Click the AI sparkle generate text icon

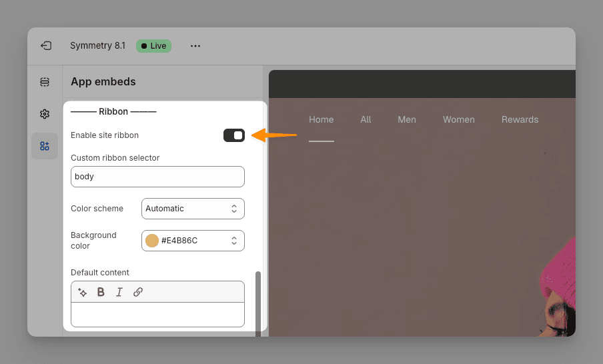click(83, 292)
